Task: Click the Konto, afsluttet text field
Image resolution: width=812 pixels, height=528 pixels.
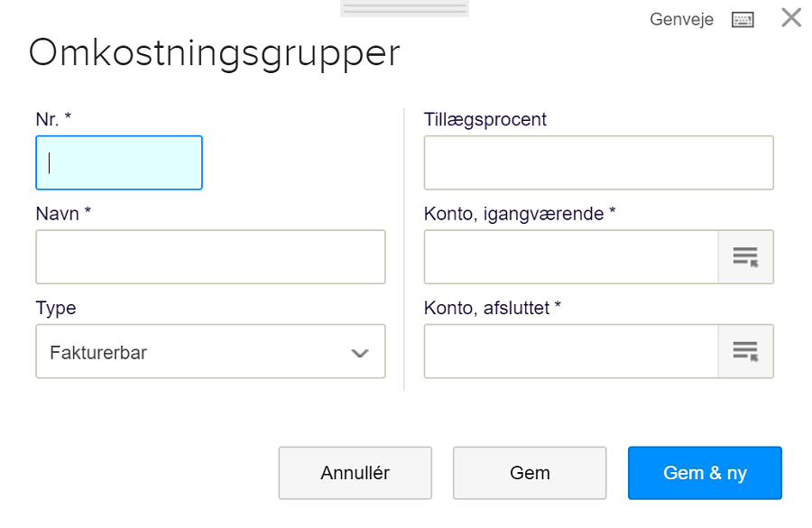Action: point(571,351)
